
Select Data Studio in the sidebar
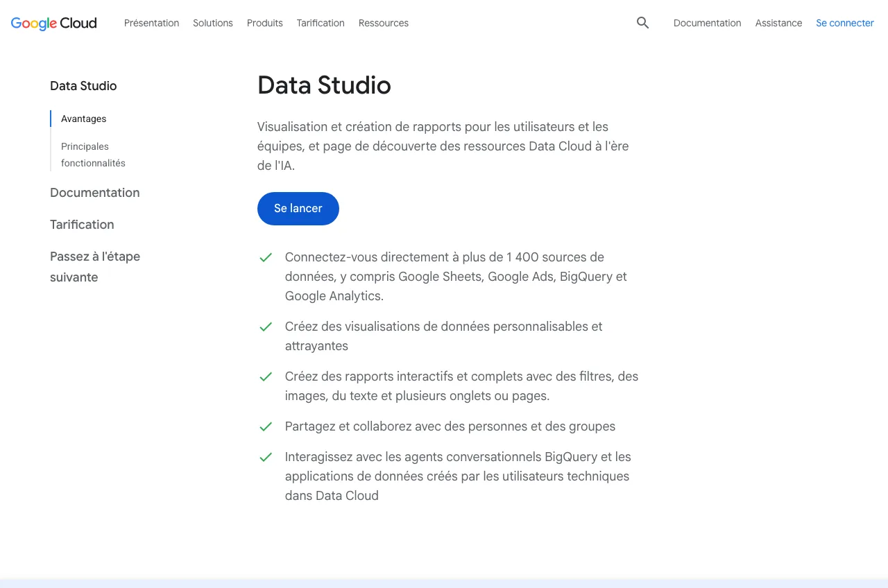point(83,86)
